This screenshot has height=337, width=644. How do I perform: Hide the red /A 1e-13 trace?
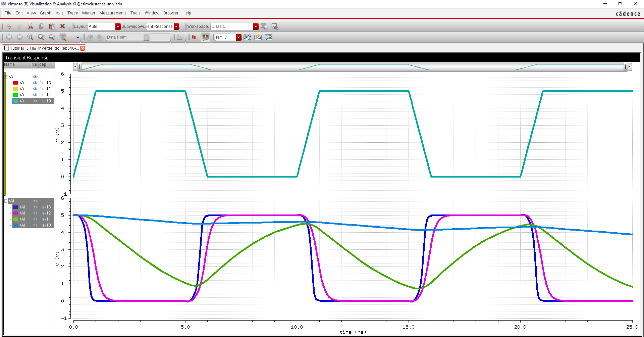pyautogui.click(x=35, y=83)
